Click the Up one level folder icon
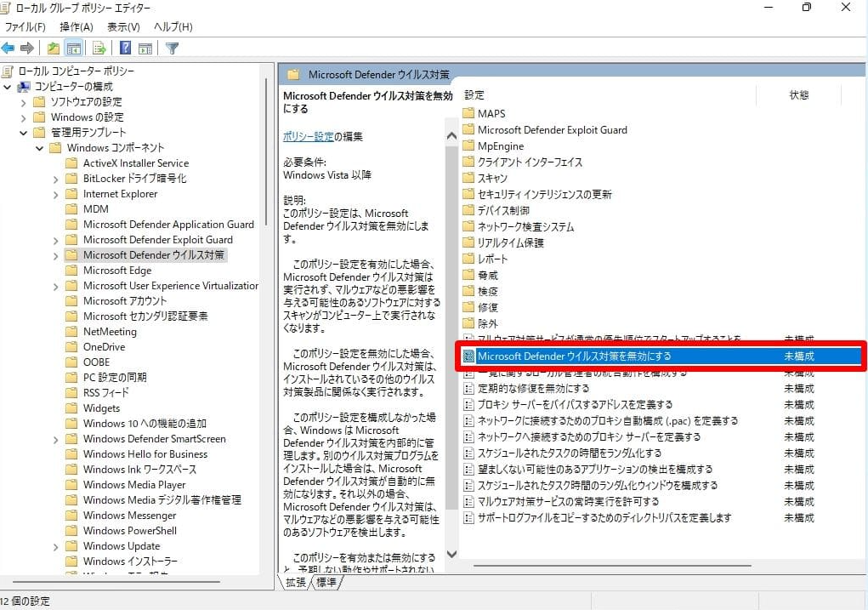 [54, 48]
